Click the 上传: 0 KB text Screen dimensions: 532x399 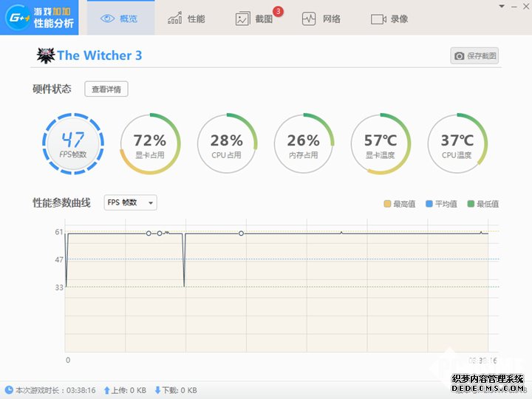pyautogui.click(x=129, y=391)
